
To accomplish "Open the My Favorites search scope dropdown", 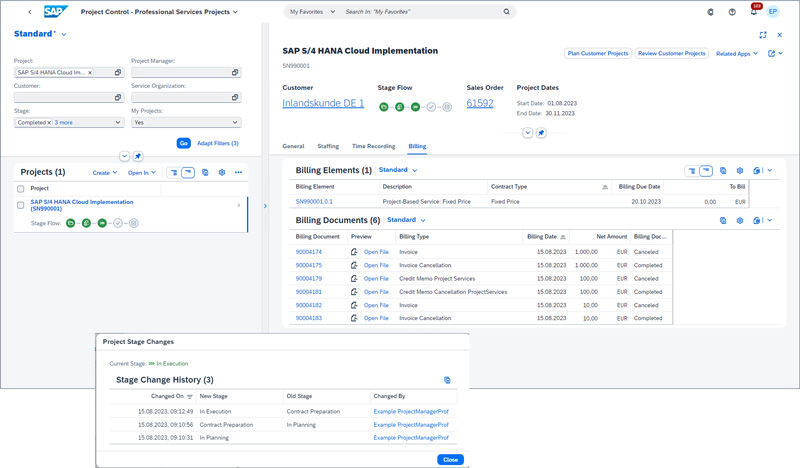I will 312,12.
